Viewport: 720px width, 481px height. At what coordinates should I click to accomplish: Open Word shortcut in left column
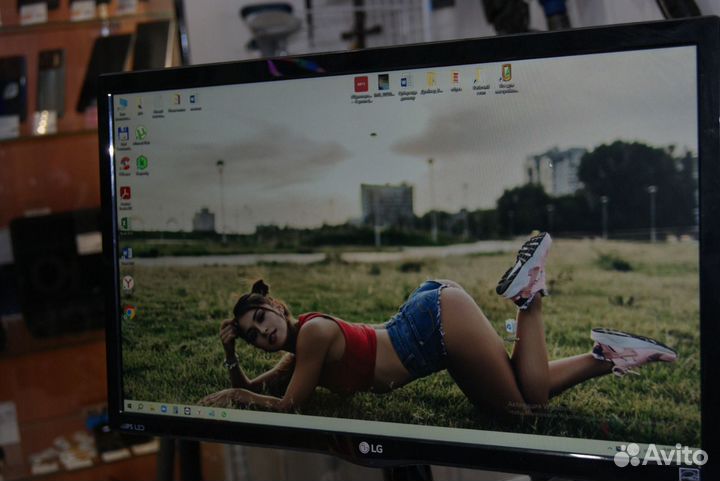[x=127, y=253]
